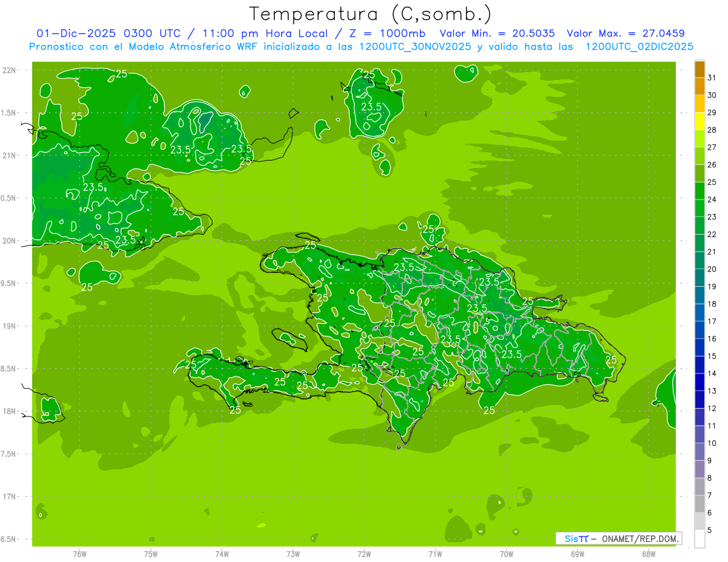Click the 22N latitude axis label
Image resolution: width=728 pixels, height=562 pixels.
10,70
